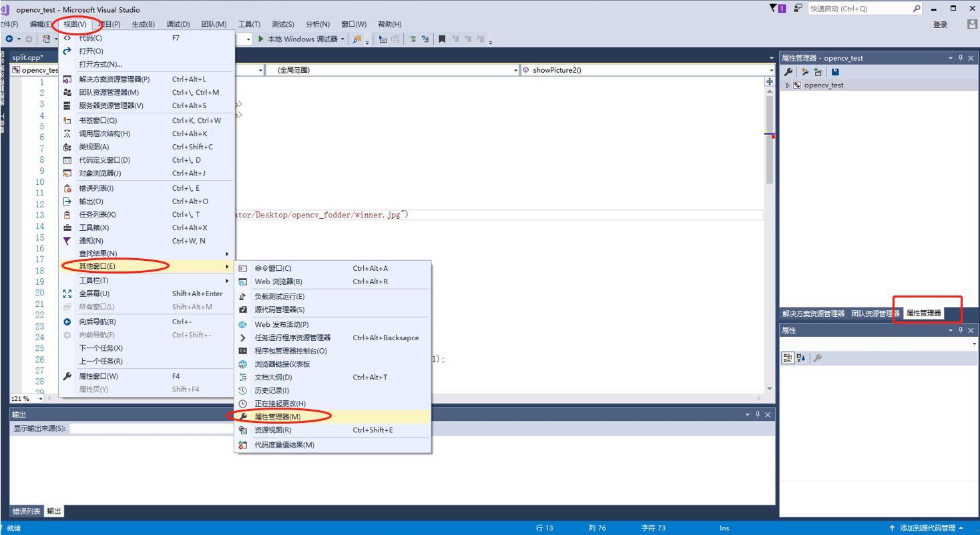Choose 资源视图(R) from the submenu

332,430
